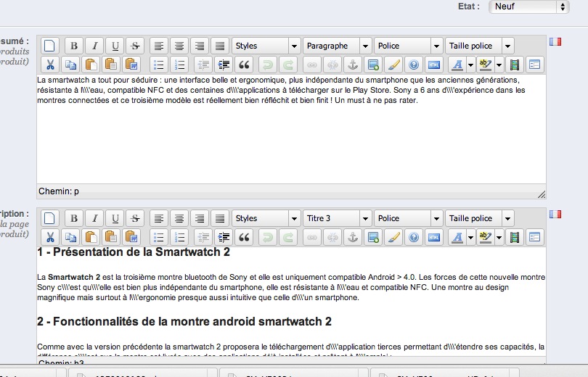This screenshot has height=377, width=588.
Task: Expand highlight color arrow in description editor
Action: pos(499,237)
